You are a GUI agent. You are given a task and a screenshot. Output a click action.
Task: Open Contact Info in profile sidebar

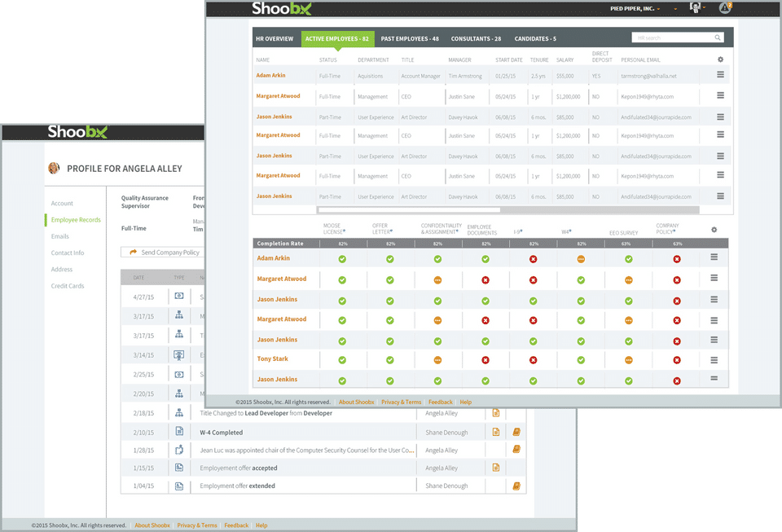(68, 253)
